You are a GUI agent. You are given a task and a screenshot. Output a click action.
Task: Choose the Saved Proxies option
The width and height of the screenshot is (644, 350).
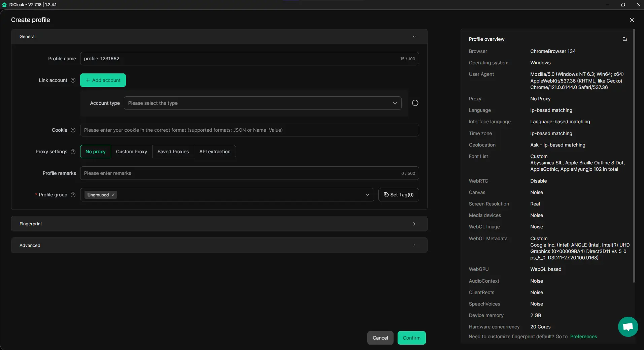click(173, 152)
